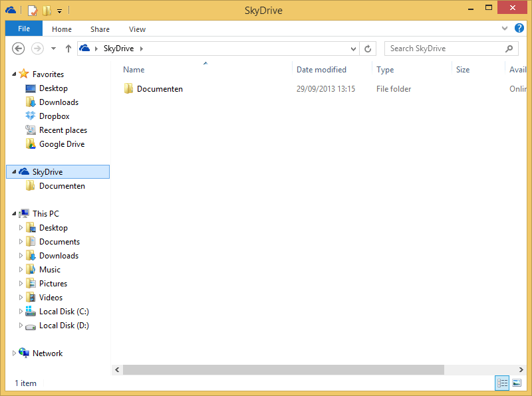Select SkyDrive in navigation pane
Viewport: 532px width, 396px height.
point(47,172)
